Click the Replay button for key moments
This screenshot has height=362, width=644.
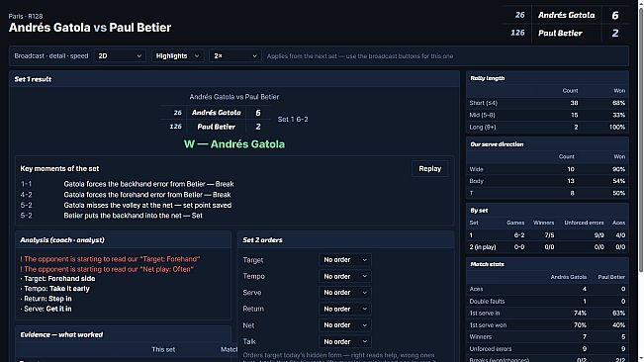(429, 169)
